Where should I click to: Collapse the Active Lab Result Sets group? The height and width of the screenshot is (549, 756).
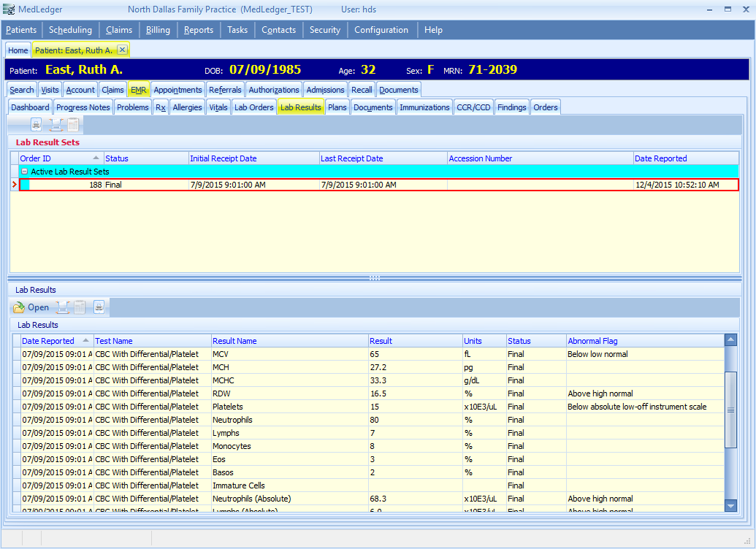[x=24, y=172]
